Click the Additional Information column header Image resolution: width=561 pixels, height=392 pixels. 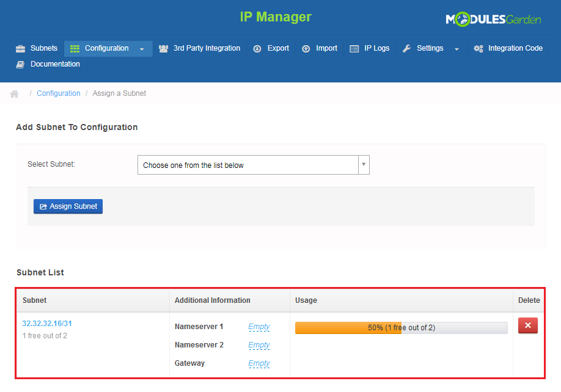[x=213, y=300]
